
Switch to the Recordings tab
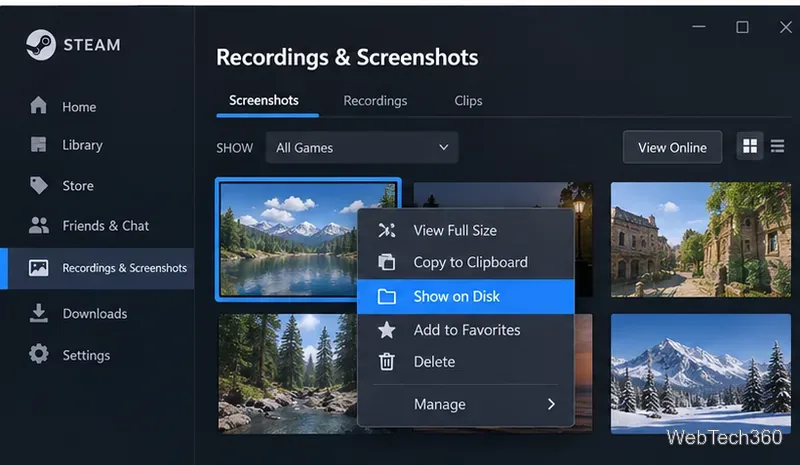coord(375,101)
